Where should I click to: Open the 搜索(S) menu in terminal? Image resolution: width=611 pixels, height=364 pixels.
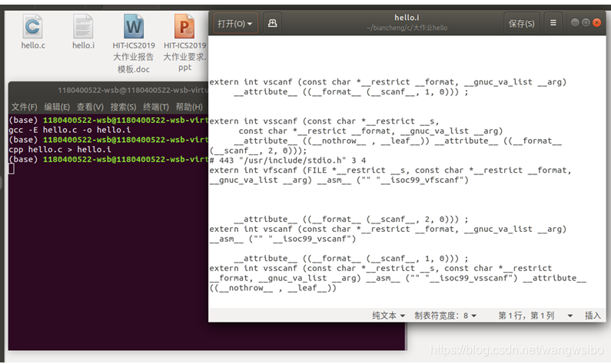(123, 107)
